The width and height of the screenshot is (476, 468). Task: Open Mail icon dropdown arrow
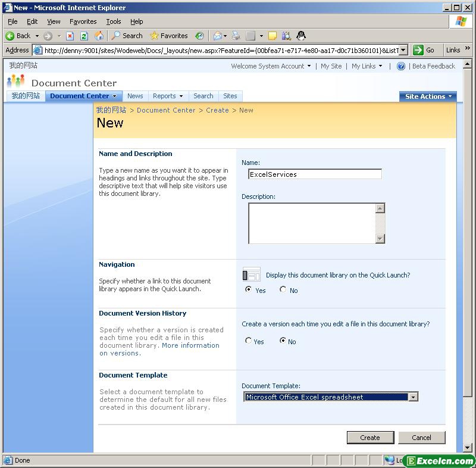point(226,36)
